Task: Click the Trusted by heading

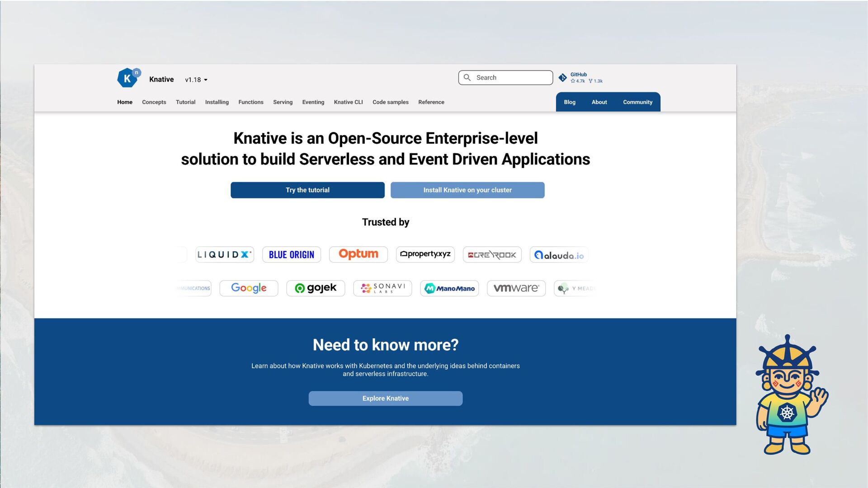Action: [x=386, y=222]
